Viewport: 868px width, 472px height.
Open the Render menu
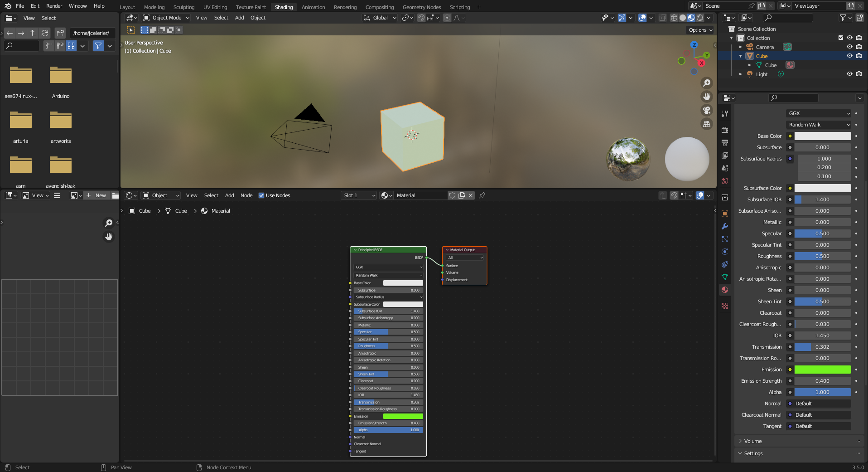pyautogui.click(x=54, y=6)
